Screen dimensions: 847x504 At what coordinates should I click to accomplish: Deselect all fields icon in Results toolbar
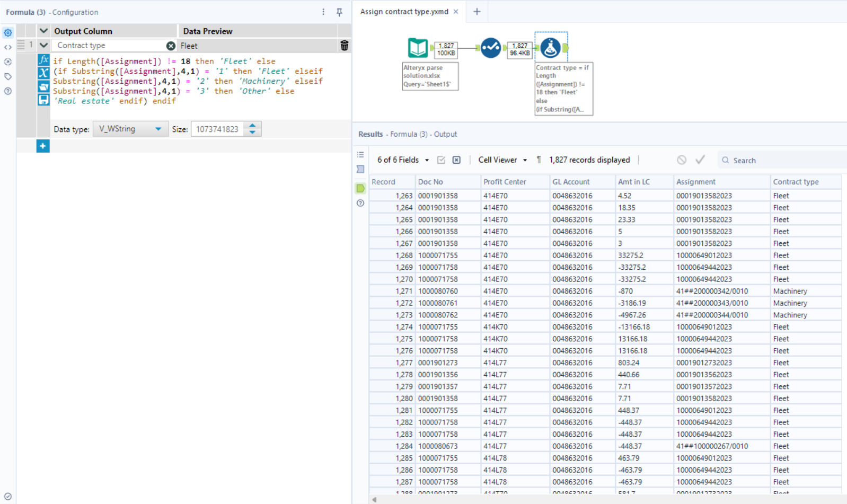pos(456,160)
